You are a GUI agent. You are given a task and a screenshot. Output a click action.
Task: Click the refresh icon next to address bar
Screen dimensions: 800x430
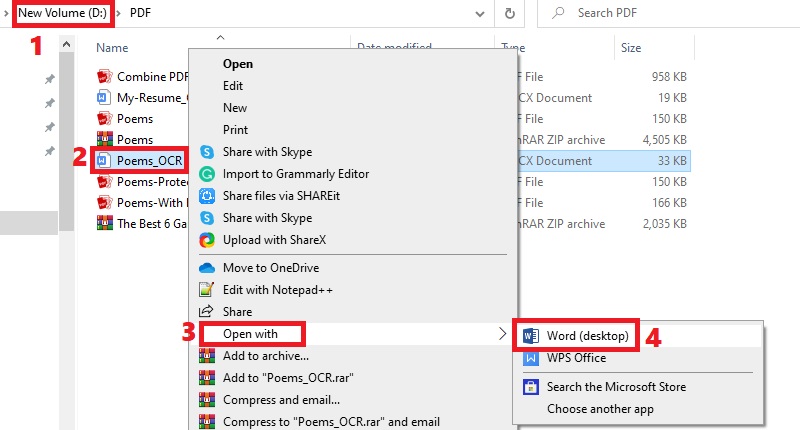coord(509,13)
